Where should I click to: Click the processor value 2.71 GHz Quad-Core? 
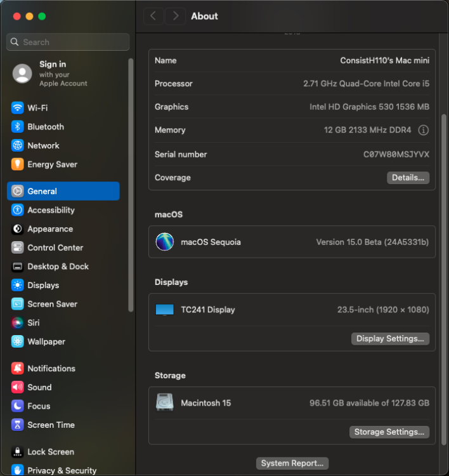[x=366, y=84]
